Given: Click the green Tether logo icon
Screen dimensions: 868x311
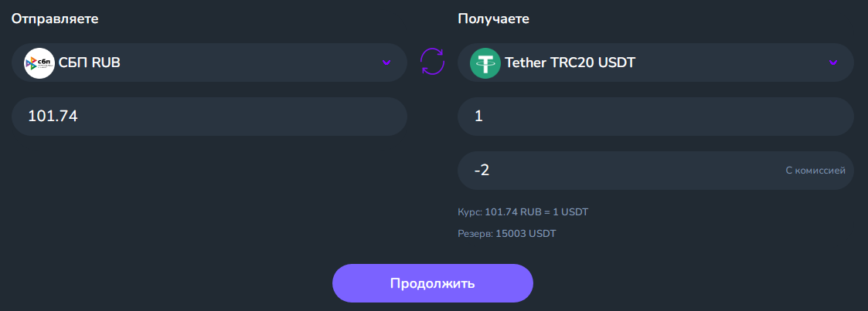Looking at the screenshot, I should pyautogui.click(x=485, y=63).
